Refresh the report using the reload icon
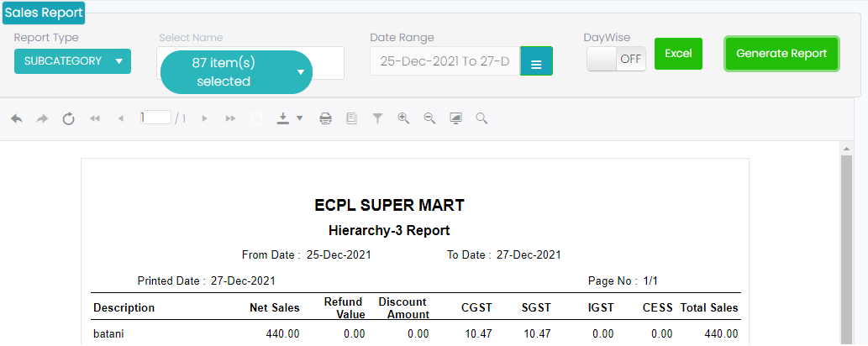The width and height of the screenshot is (868, 346). [69, 119]
